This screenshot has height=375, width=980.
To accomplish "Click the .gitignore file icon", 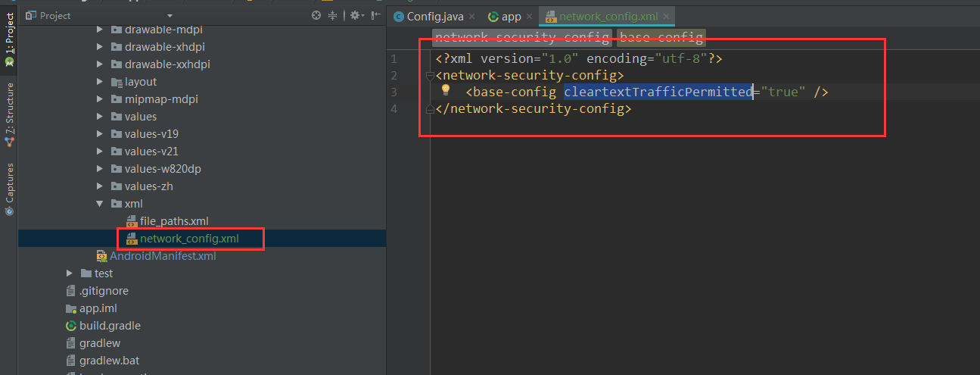I will [x=72, y=291].
